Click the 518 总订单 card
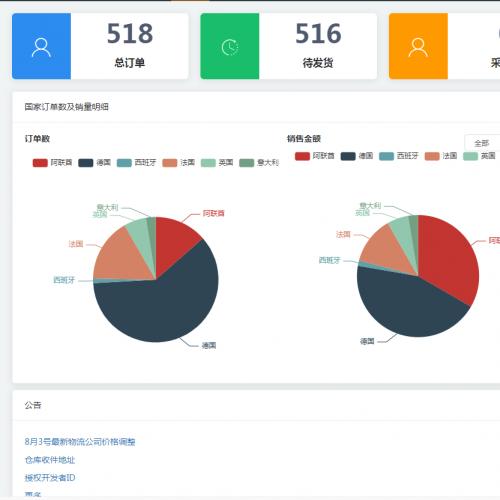The height and width of the screenshot is (500, 500). [100, 46]
